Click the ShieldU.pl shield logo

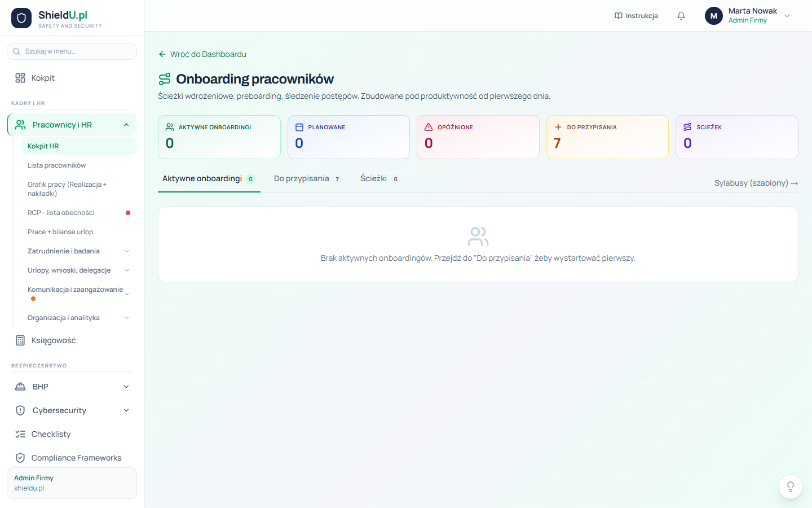[x=21, y=18]
